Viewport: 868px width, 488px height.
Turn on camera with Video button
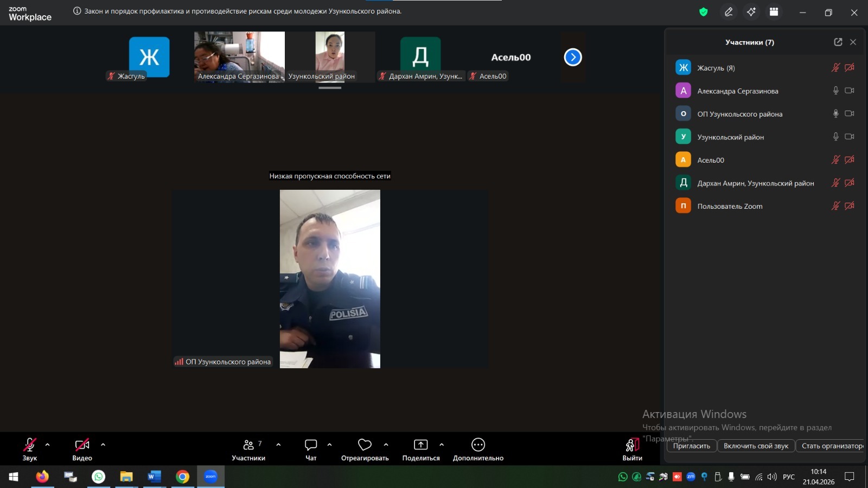(82, 446)
